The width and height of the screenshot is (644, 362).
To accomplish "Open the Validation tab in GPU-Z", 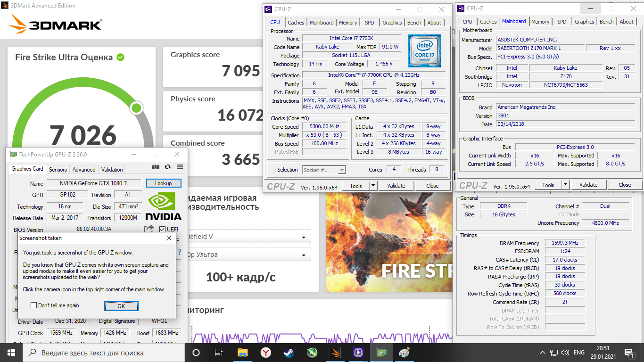I will point(112,169).
